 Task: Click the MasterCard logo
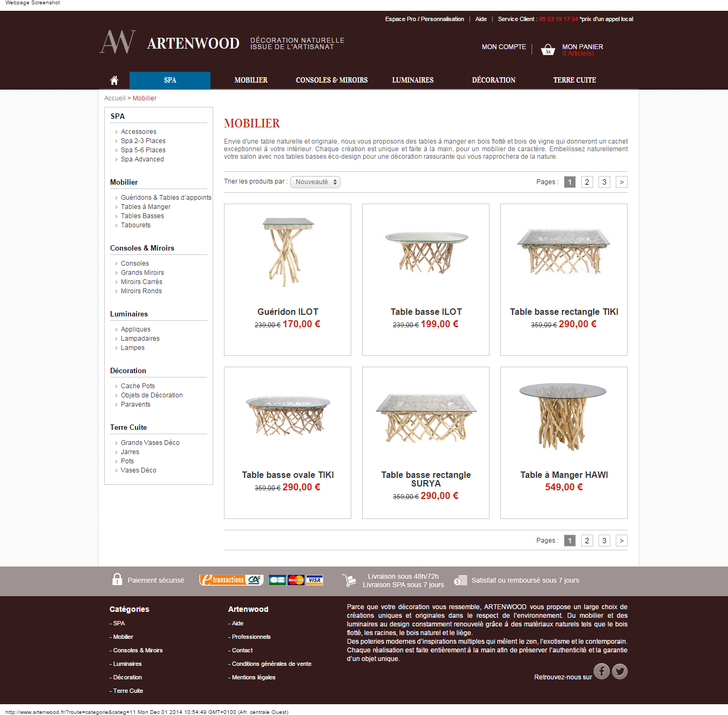[x=296, y=580]
